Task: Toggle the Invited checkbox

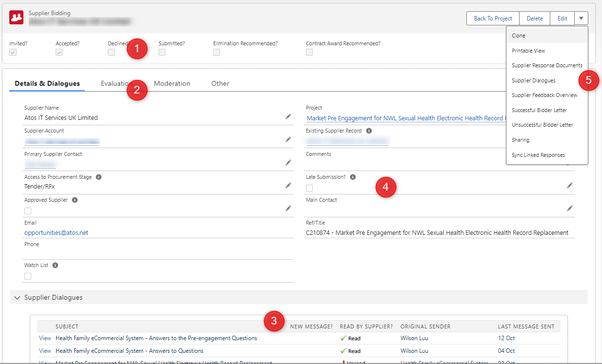Action: coord(13,52)
